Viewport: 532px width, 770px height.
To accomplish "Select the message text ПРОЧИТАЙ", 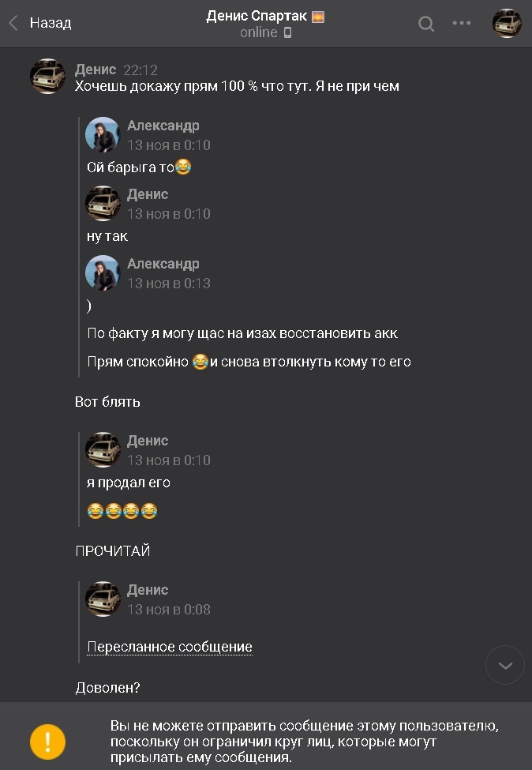I will click(113, 551).
